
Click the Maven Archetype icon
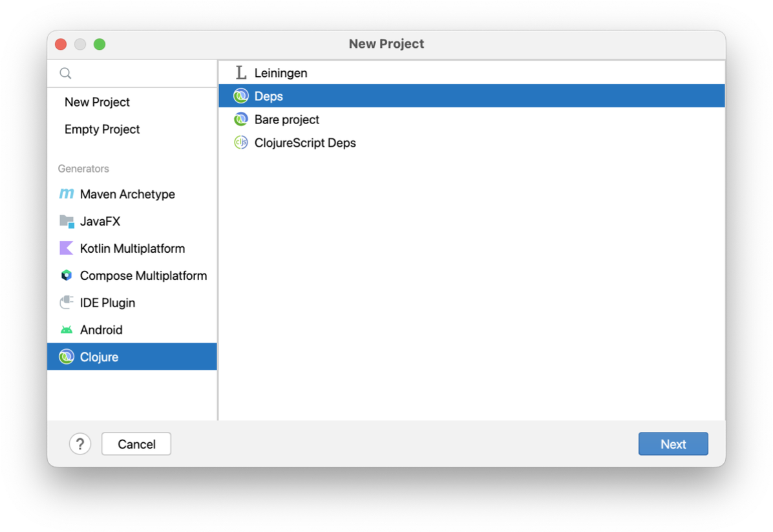pyautogui.click(x=67, y=194)
